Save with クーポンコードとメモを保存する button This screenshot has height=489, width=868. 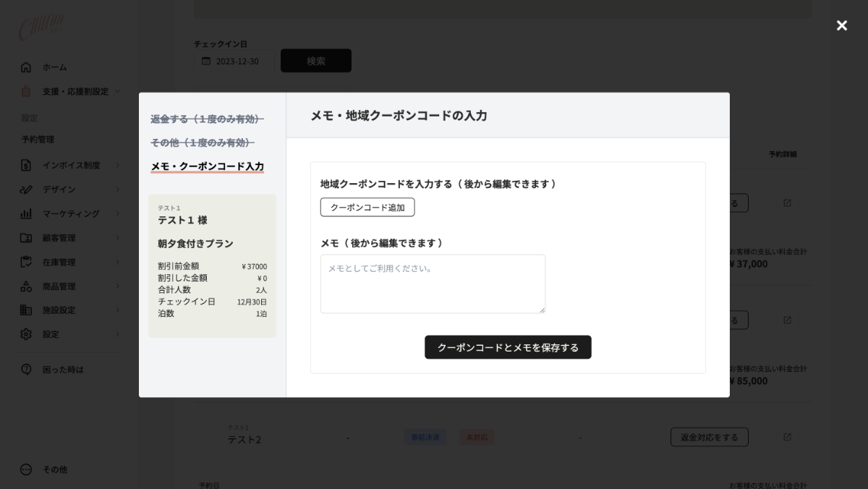508,347
